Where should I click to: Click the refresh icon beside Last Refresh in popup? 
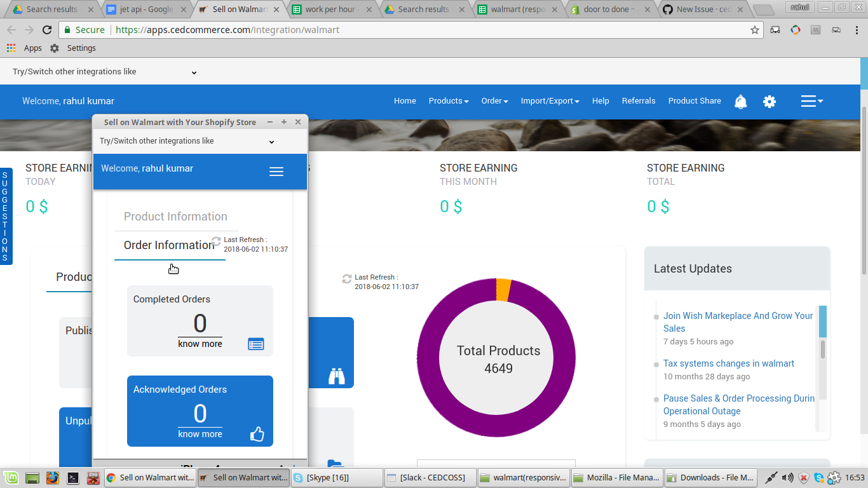point(216,241)
